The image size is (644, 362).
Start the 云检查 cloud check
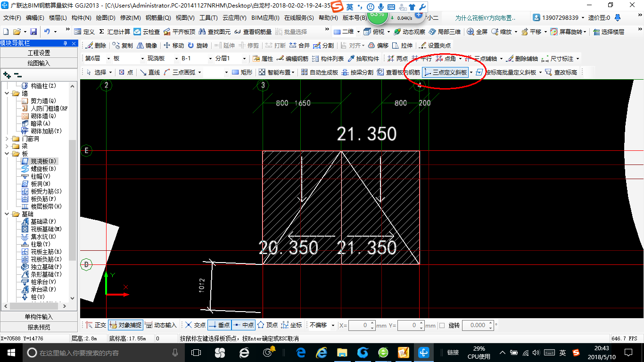tap(147, 32)
